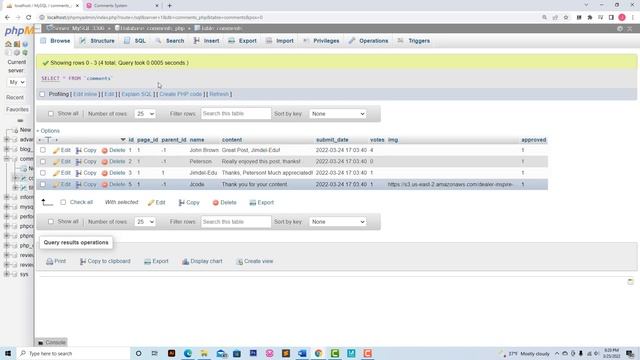The image size is (640, 360).
Task: Toggle the Profiling checkbox
Action: (42, 94)
